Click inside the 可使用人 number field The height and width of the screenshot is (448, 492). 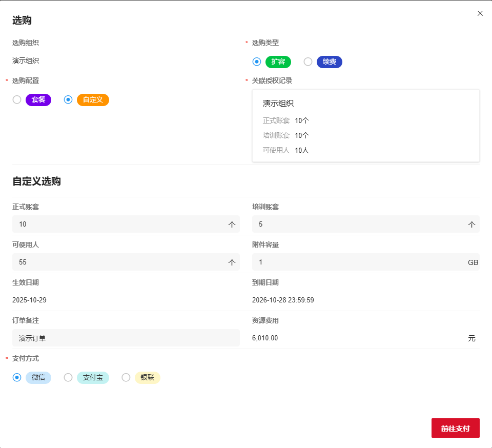pos(102,262)
